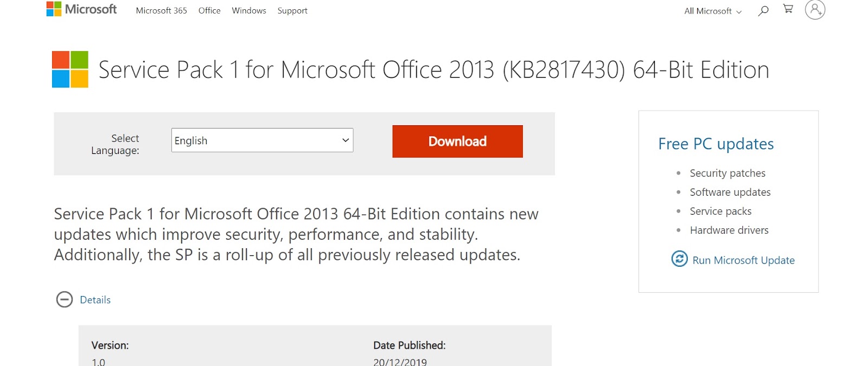Click the Free PC updates heading
Screen dimensions: 868x366
point(716,144)
